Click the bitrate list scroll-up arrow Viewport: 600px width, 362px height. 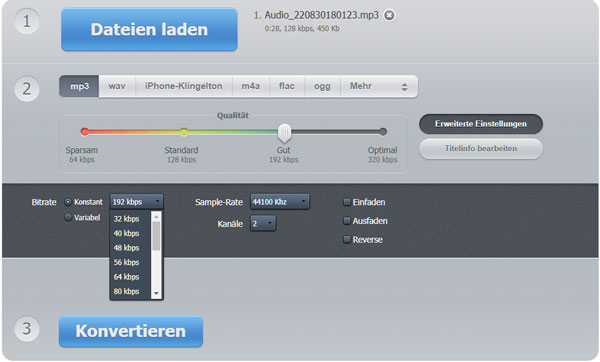pyautogui.click(x=156, y=217)
